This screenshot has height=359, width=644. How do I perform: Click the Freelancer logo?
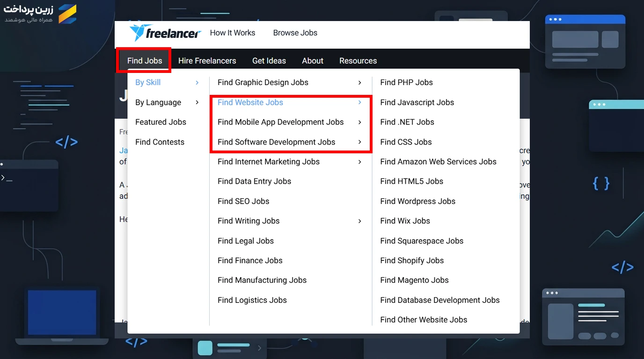[165, 33]
